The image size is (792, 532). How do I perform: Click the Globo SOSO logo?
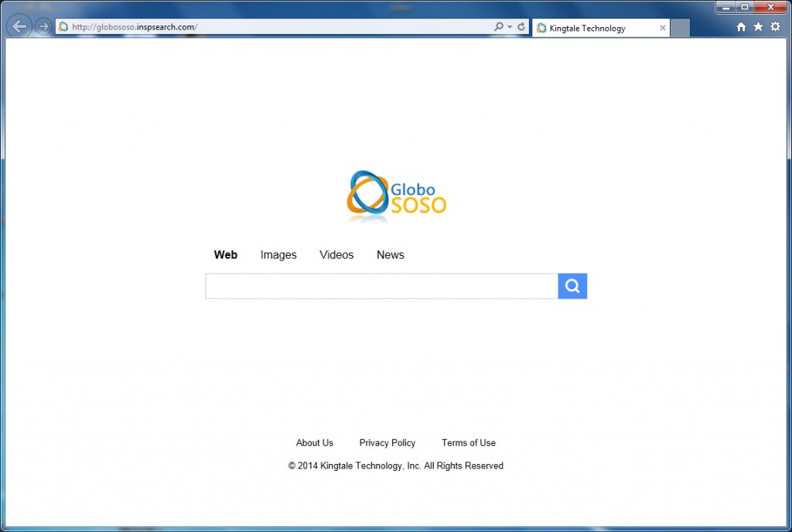coord(396,197)
